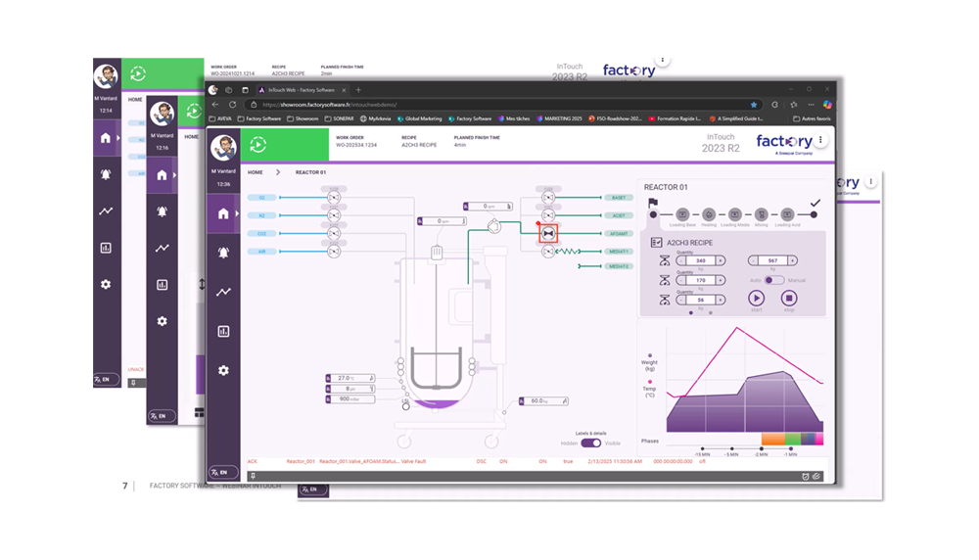979x560 pixels.
Task: Click the AIR line valve icon
Action: (334, 252)
